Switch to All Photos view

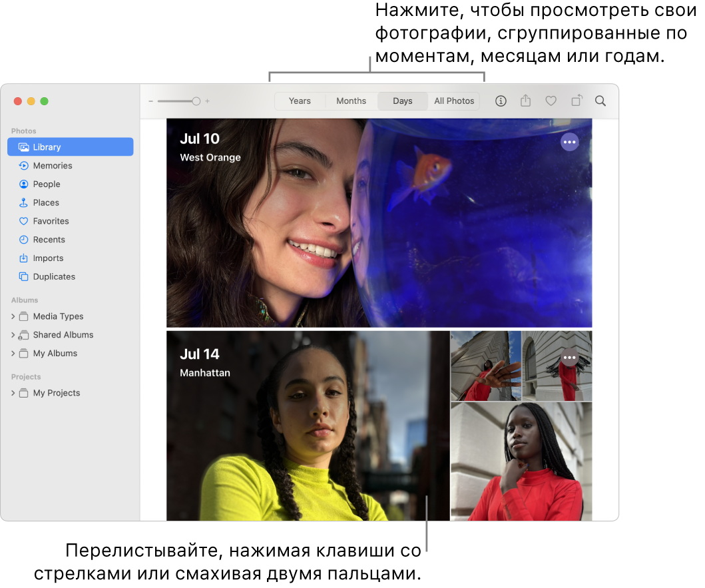pyautogui.click(x=454, y=101)
